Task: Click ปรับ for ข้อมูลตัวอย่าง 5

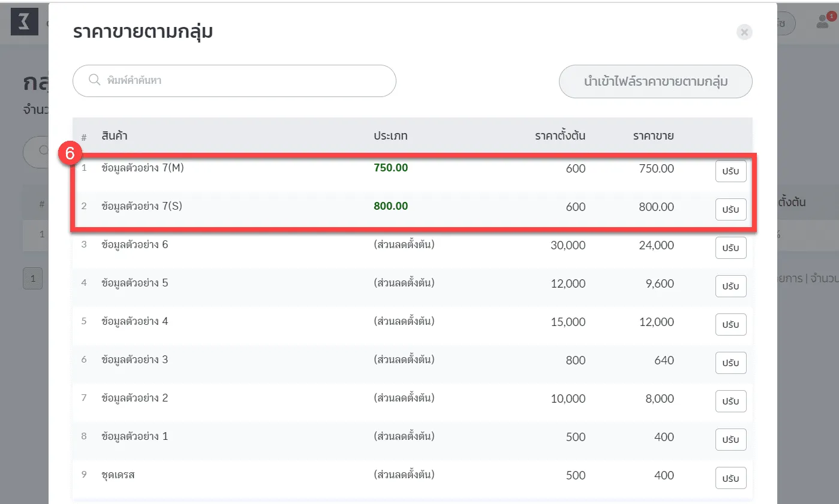Action: (730, 286)
